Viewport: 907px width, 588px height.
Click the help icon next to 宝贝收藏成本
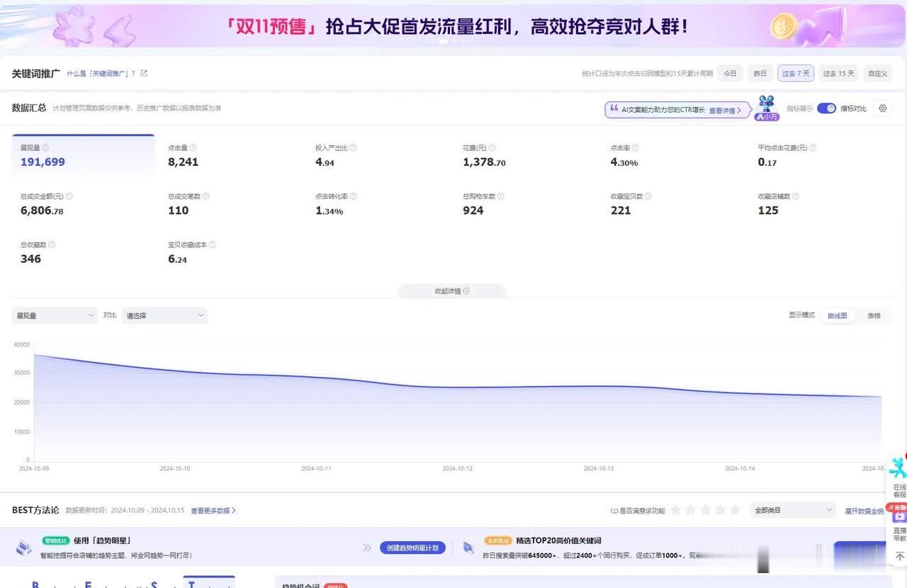(212, 244)
